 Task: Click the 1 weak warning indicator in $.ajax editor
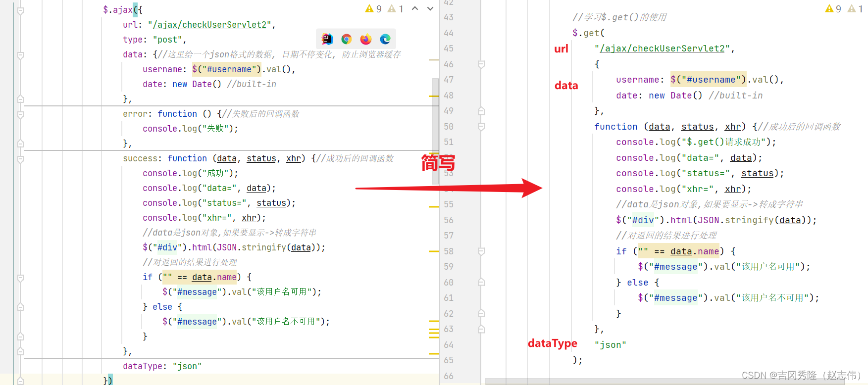[396, 9]
